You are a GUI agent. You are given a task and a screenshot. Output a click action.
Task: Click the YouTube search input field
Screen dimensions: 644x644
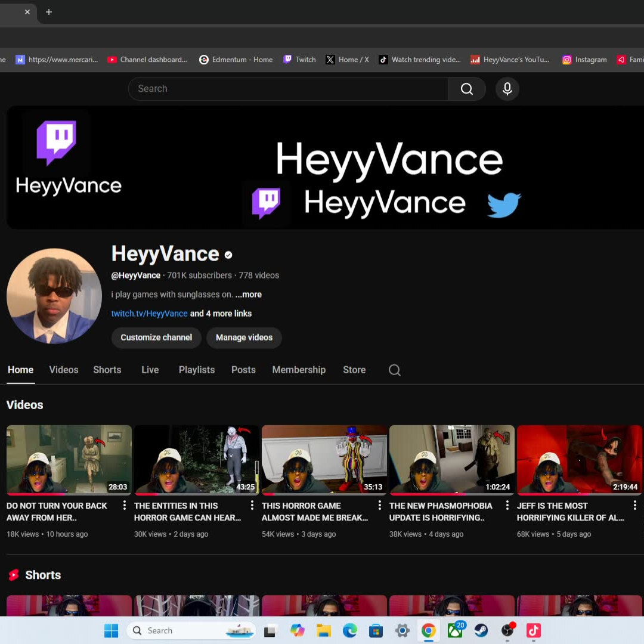tap(289, 89)
